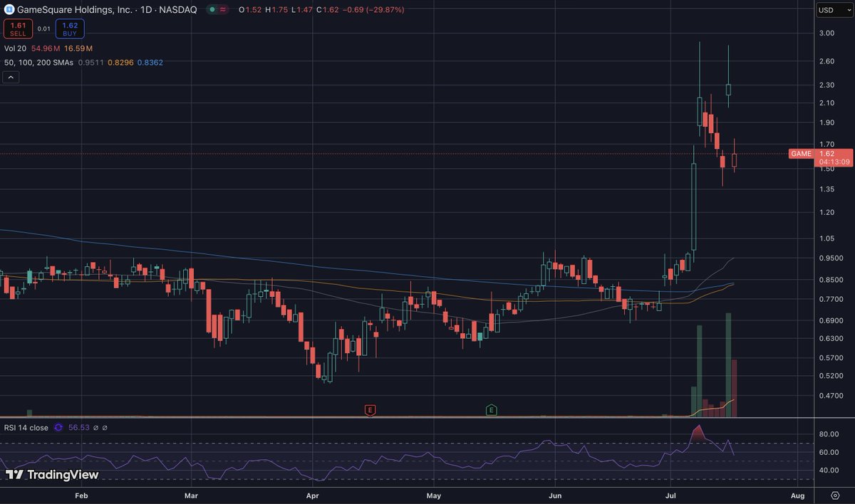Click the GameSquare Holdings symbol logo icon
Screen dimensions: 855x504
[9, 10]
